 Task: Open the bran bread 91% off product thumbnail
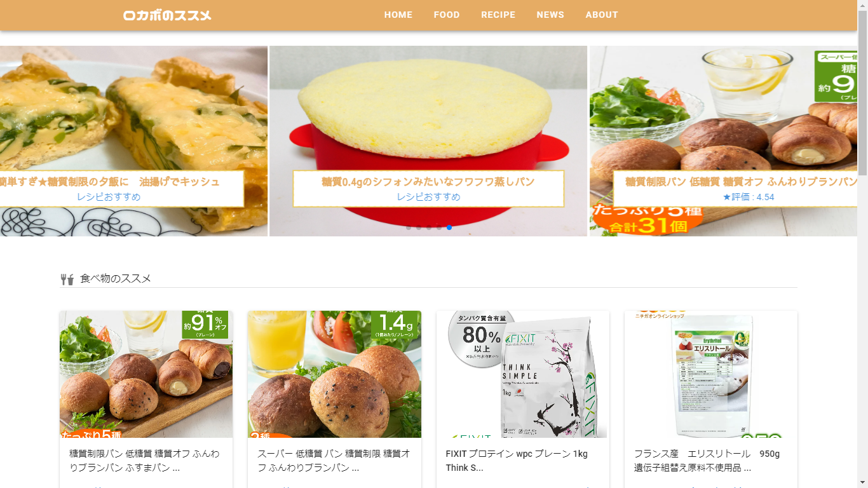pos(146,374)
